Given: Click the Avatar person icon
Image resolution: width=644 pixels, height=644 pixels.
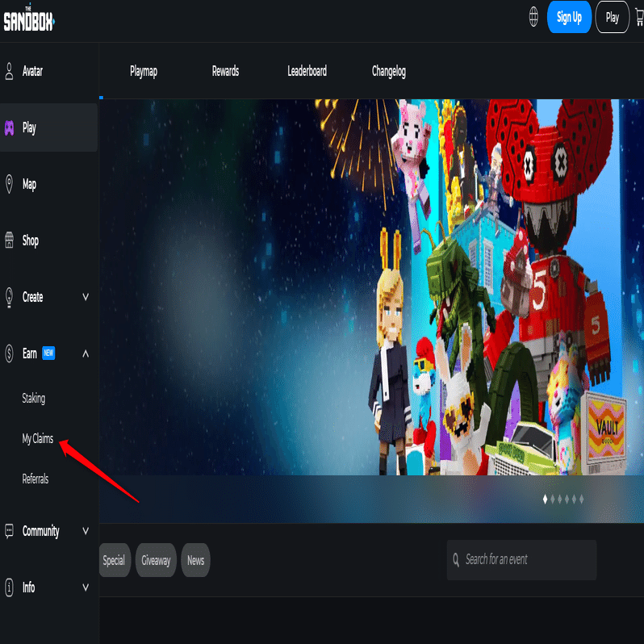Looking at the screenshot, I should pyautogui.click(x=9, y=71).
